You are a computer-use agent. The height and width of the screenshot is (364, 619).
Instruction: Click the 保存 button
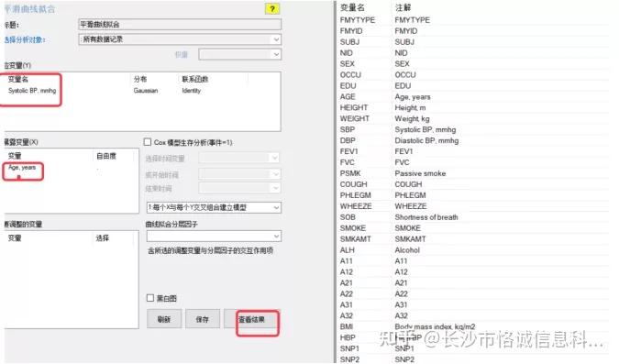tap(202, 319)
